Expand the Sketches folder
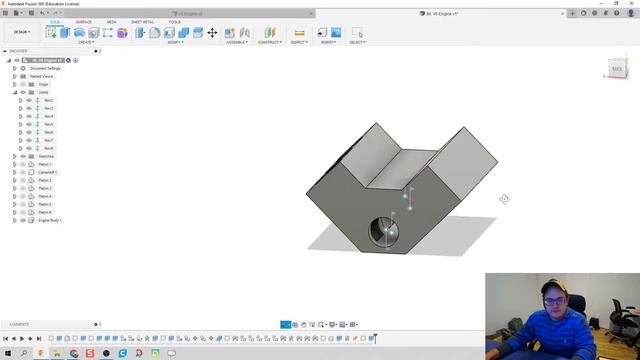The width and height of the screenshot is (640, 360). 15,156
